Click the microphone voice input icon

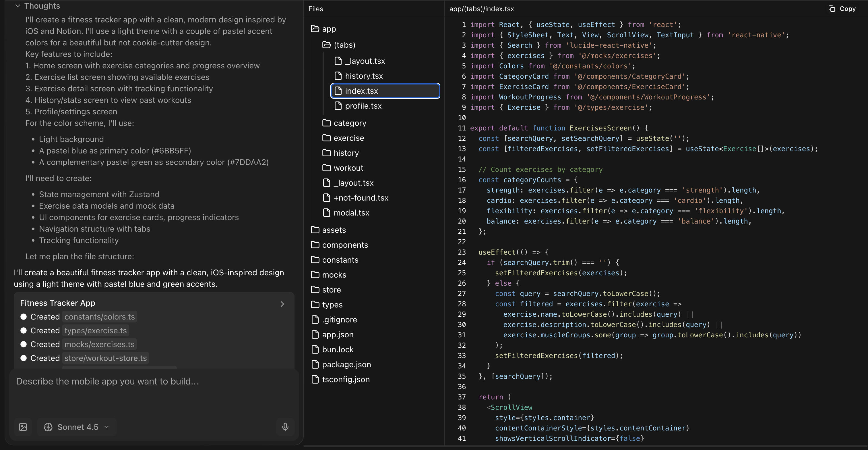tap(285, 427)
